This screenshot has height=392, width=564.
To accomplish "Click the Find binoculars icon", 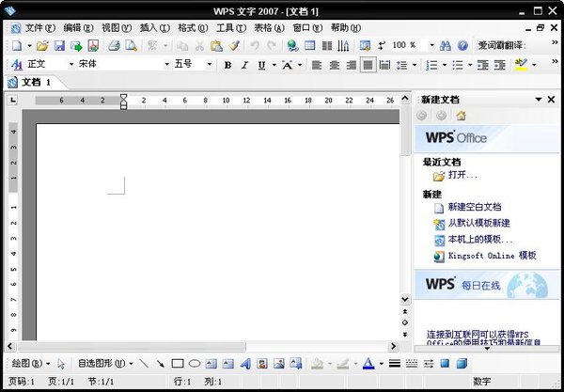I will 446,46.
